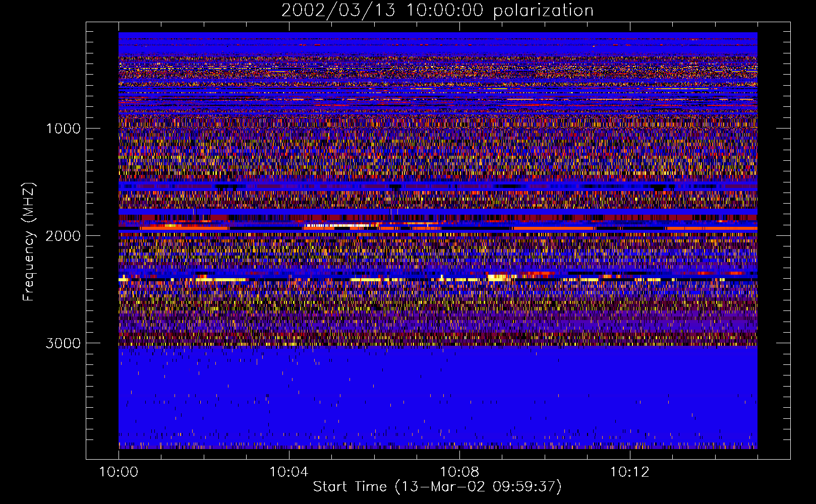
Task: Click the '10:00' time axis label
Action: 119,472
